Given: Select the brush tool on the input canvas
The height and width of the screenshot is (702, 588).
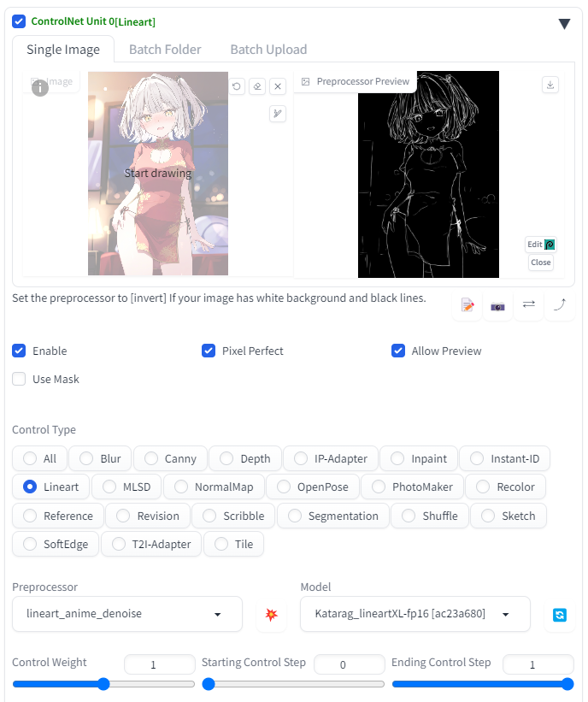Looking at the screenshot, I should (x=278, y=114).
